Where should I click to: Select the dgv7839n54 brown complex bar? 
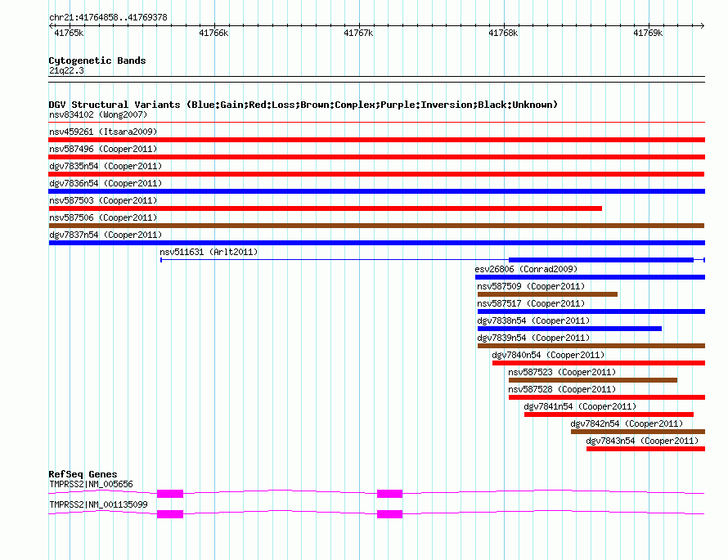pyautogui.click(x=591, y=346)
